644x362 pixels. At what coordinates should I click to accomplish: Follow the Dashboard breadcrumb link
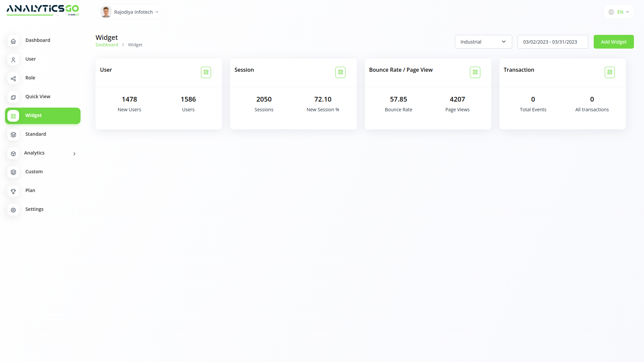coord(107,45)
